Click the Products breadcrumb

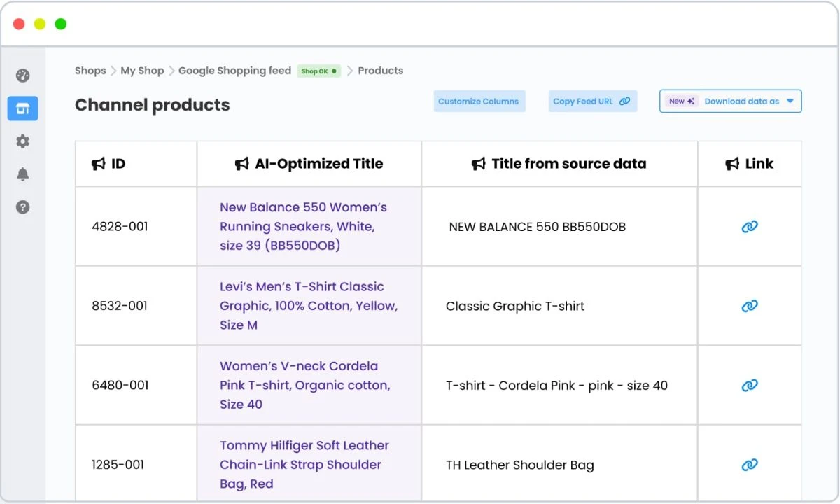(x=381, y=71)
